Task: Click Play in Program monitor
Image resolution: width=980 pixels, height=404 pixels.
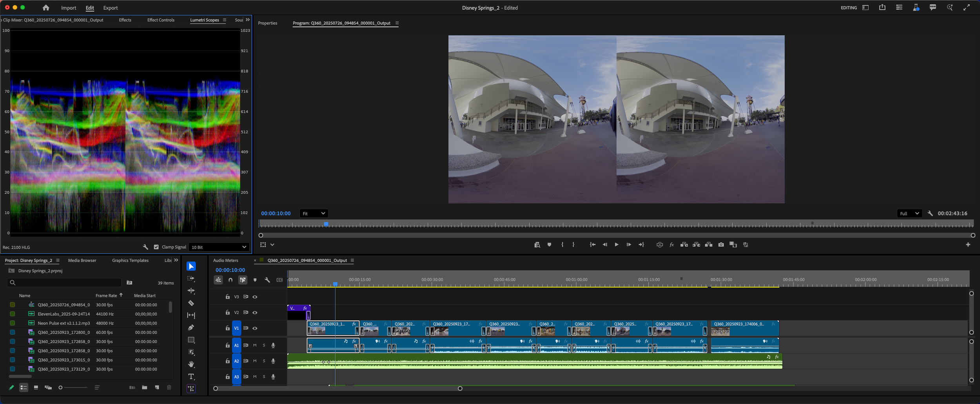Action: (616, 245)
